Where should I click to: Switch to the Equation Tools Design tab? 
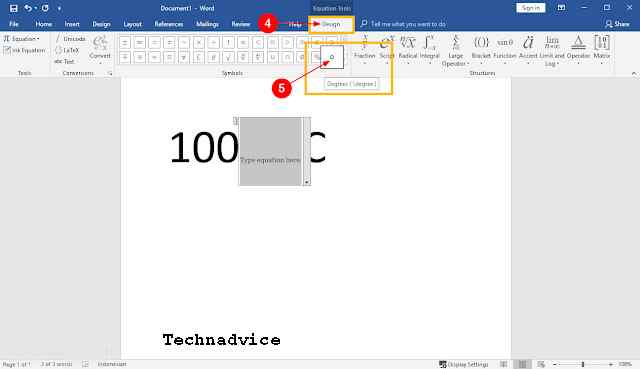pos(331,24)
